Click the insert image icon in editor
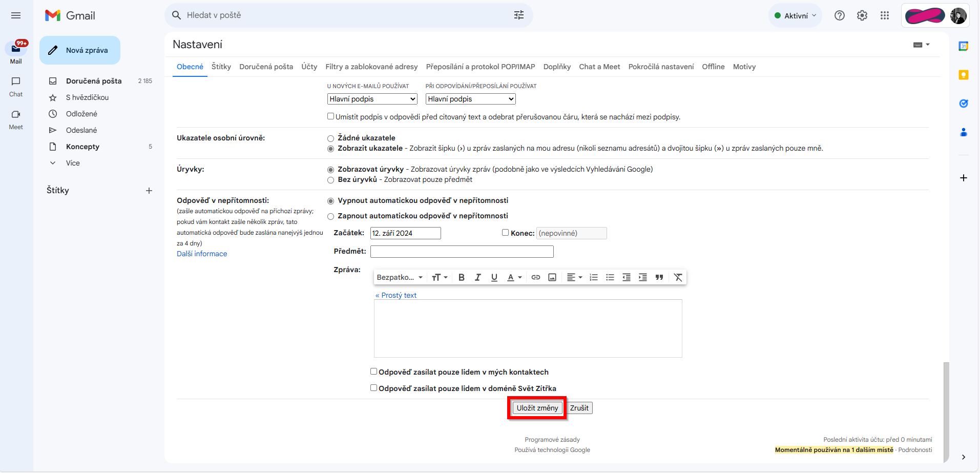 coord(552,277)
